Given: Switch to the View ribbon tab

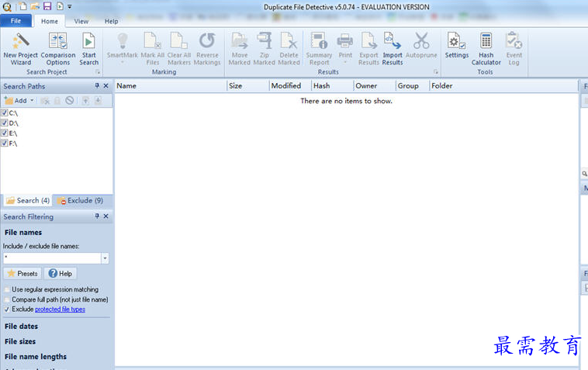Looking at the screenshot, I should 81,22.
